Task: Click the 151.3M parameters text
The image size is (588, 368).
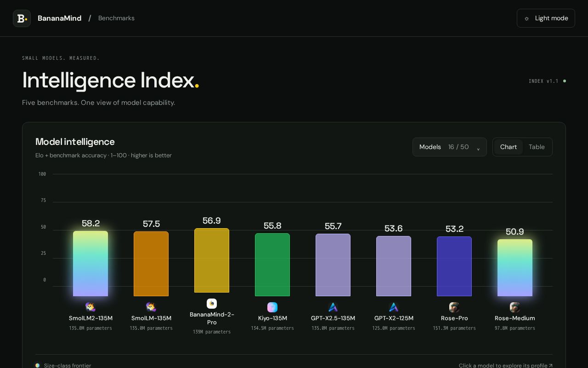Action: click(x=454, y=328)
